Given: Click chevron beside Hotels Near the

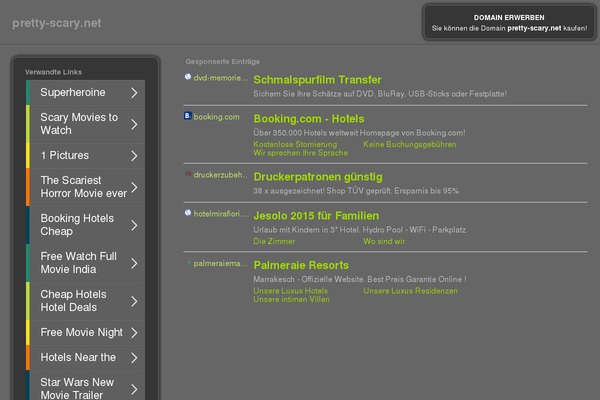Looking at the screenshot, I should tap(134, 358).
